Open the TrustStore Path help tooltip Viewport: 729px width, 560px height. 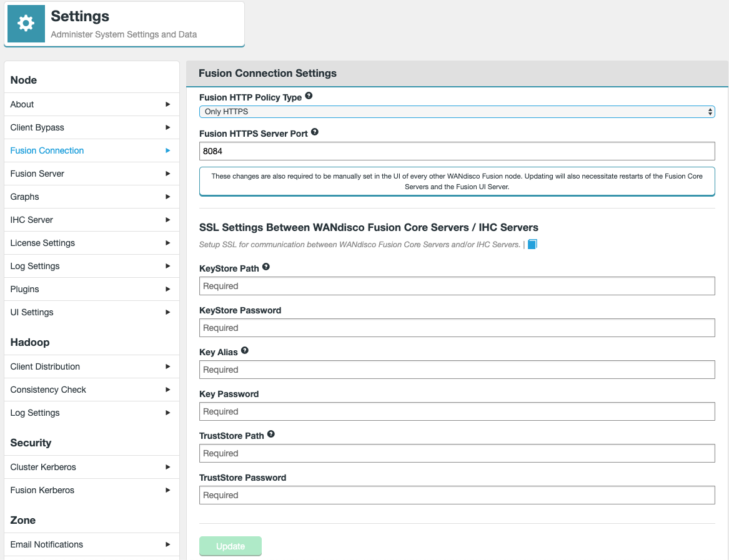(x=270, y=433)
